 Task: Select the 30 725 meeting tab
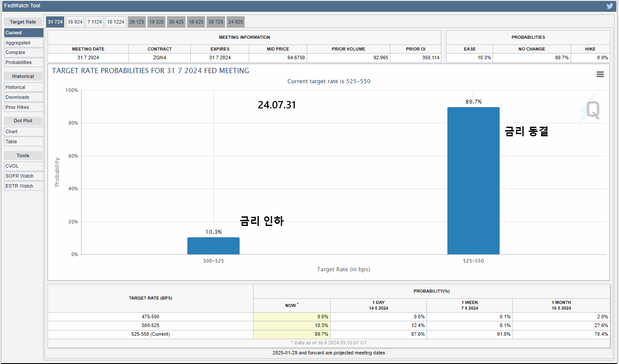coord(216,22)
